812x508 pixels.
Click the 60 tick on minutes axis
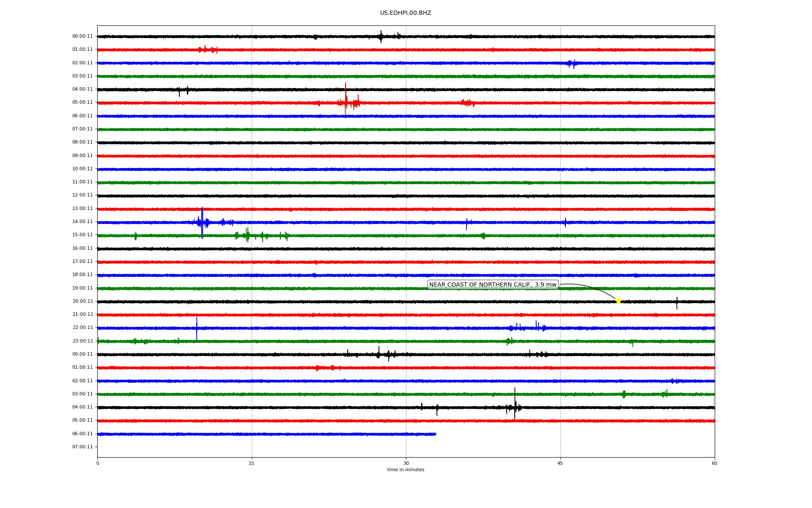point(714,464)
